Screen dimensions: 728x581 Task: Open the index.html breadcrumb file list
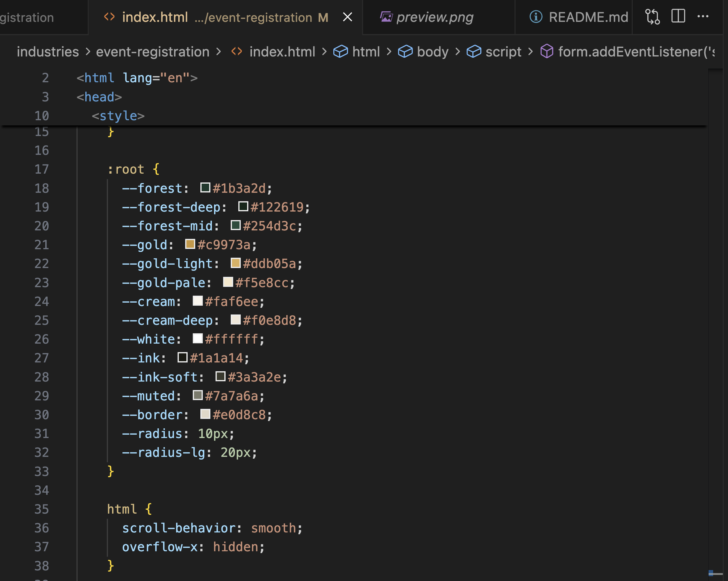pos(282,52)
